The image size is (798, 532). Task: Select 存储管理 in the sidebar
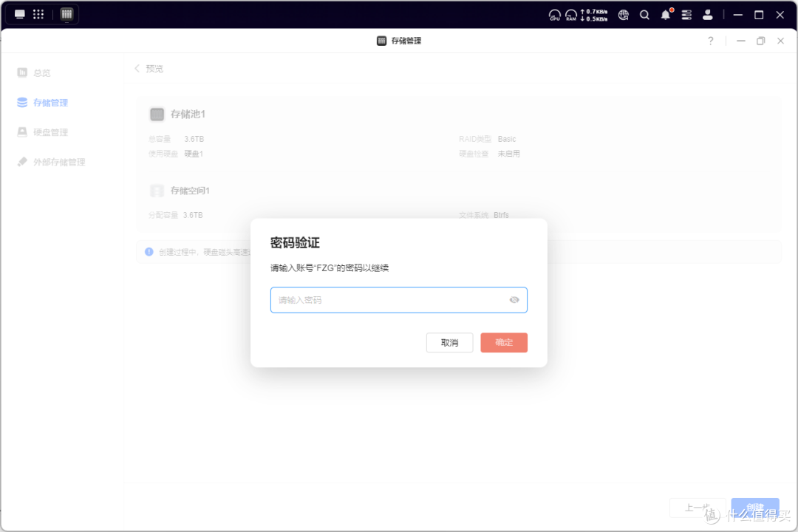click(50, 103)
